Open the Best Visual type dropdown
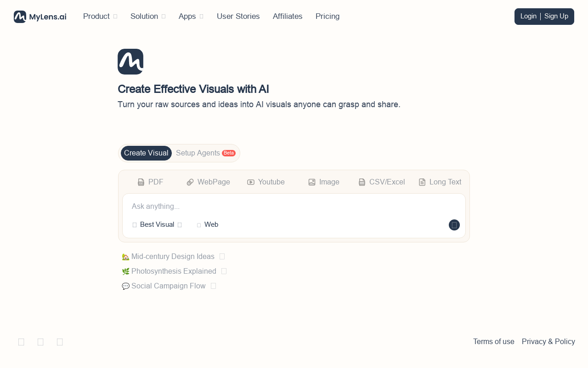Screen dimensions: 588x368 (x=157, y=224)
